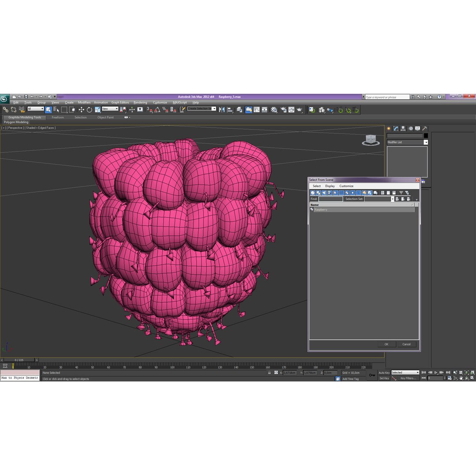The width and height of the screenshot is (476, 476).
Task: Toggle the Spinner Snap tool
Action: point(173,110)
